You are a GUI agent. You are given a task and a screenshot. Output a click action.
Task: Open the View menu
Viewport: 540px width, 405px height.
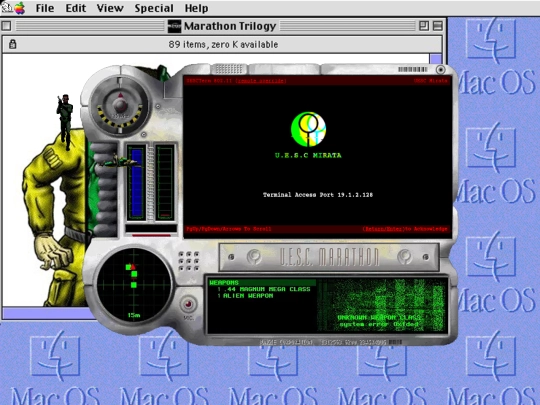110,8
